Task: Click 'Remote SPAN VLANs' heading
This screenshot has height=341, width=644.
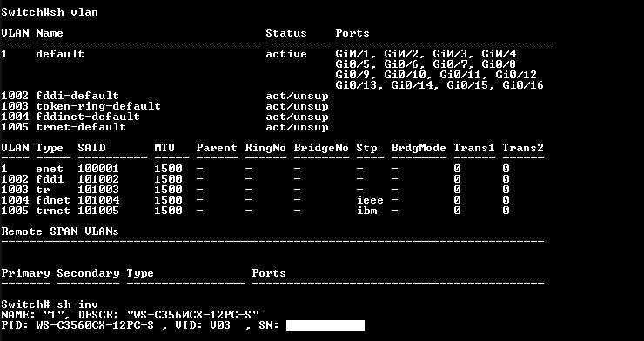Action: pos(60,231)
